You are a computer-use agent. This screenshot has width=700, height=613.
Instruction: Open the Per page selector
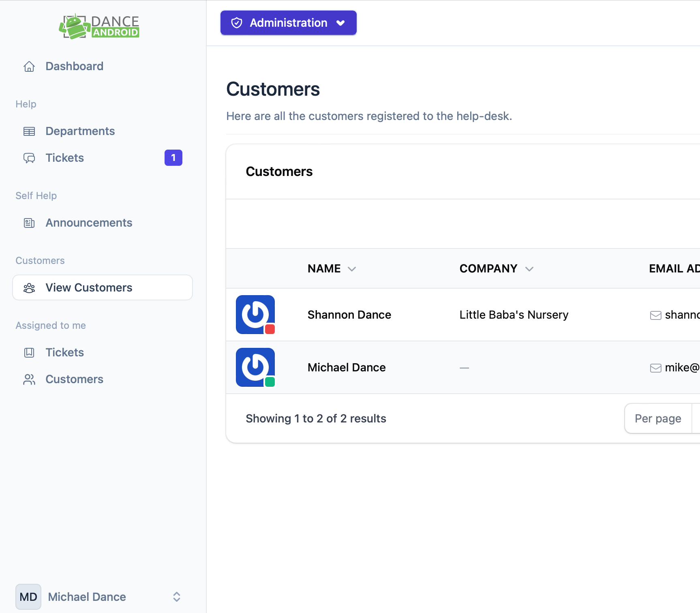tap(658, 418)
